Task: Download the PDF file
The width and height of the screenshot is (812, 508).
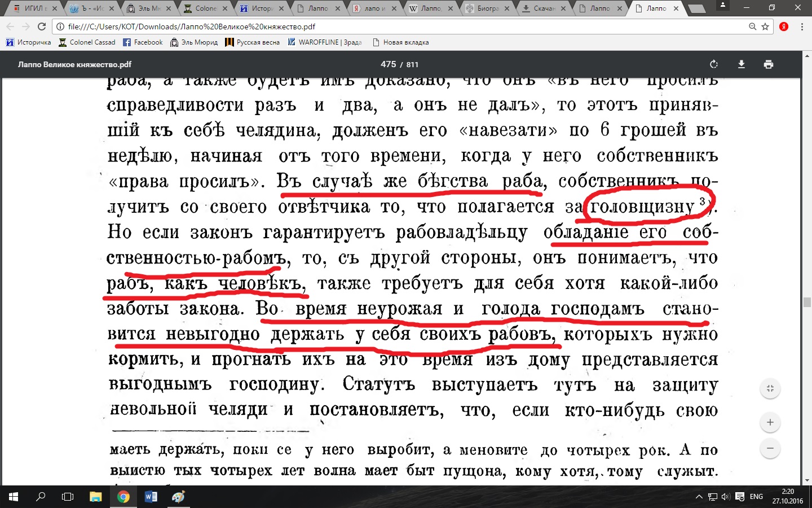Action: click(742, 64)
